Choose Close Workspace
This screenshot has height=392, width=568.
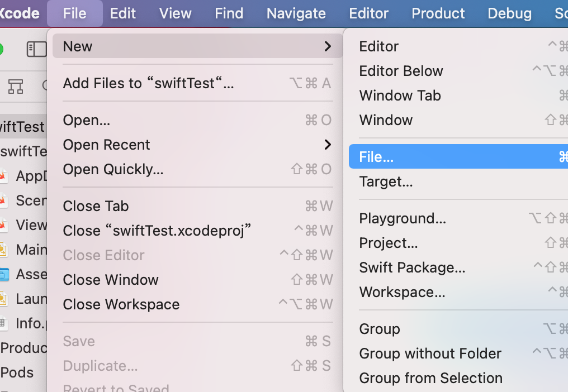(197, 304)
